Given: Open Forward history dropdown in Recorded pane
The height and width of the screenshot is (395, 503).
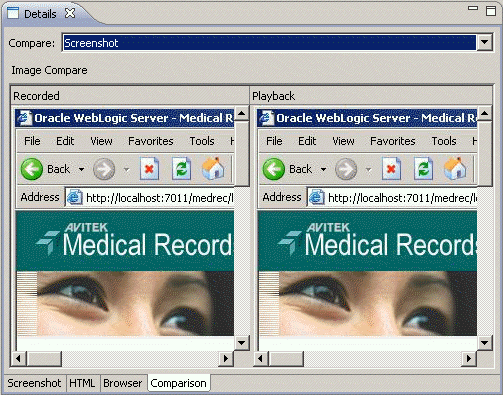Looking at the screenshot, I should tap(126, 169).
